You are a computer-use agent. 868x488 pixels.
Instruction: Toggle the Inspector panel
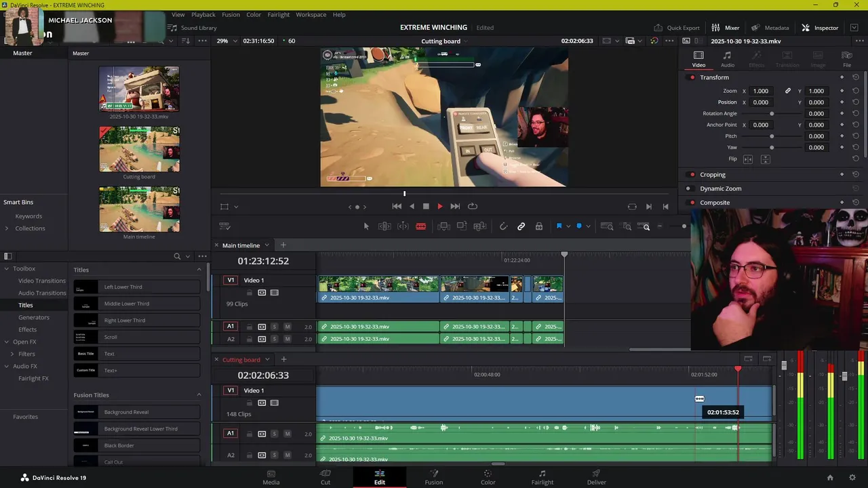tap(820, 28)
